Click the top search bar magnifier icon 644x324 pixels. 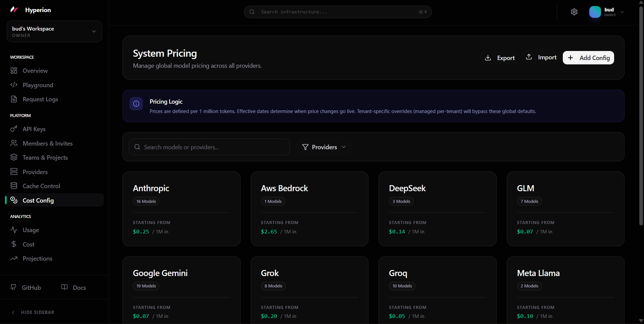tap(252, 12)
